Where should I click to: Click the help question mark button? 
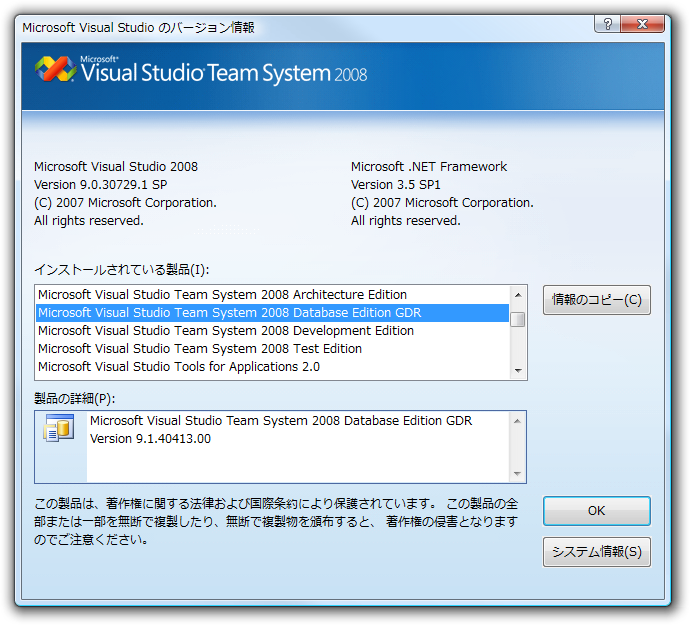click(x=607, y=24)
